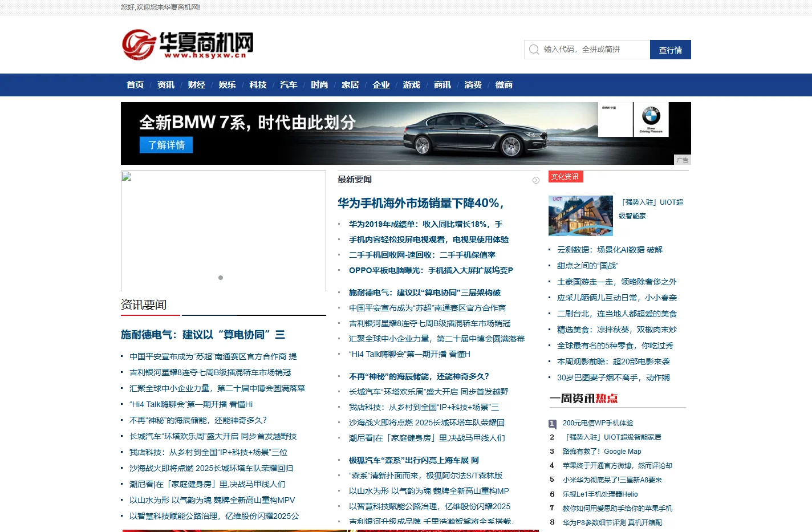Image resolution: width=812 pixels, height=532 pixels.
Task: Open 中国平安 苏超 link in left list
Action: point(213,356)
